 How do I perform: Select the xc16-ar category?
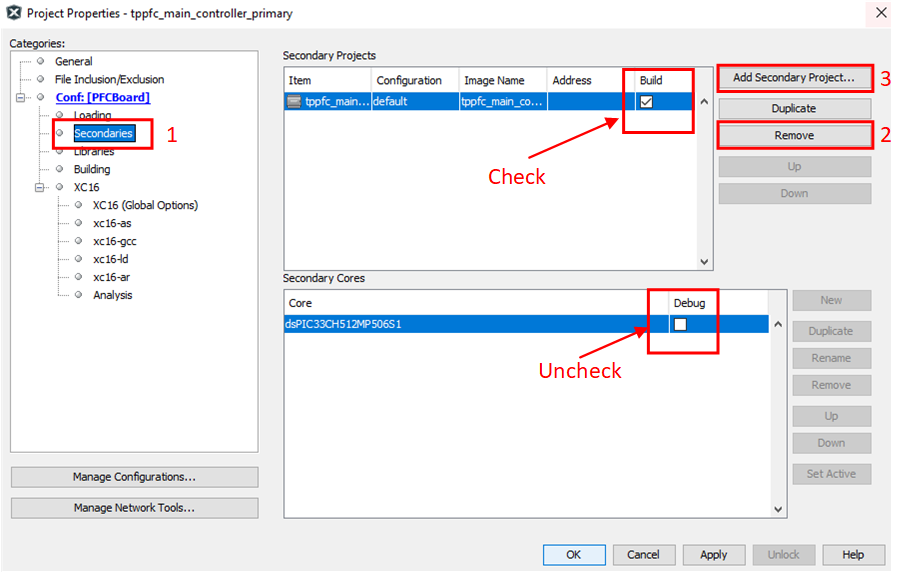click(x=111, y=277)
